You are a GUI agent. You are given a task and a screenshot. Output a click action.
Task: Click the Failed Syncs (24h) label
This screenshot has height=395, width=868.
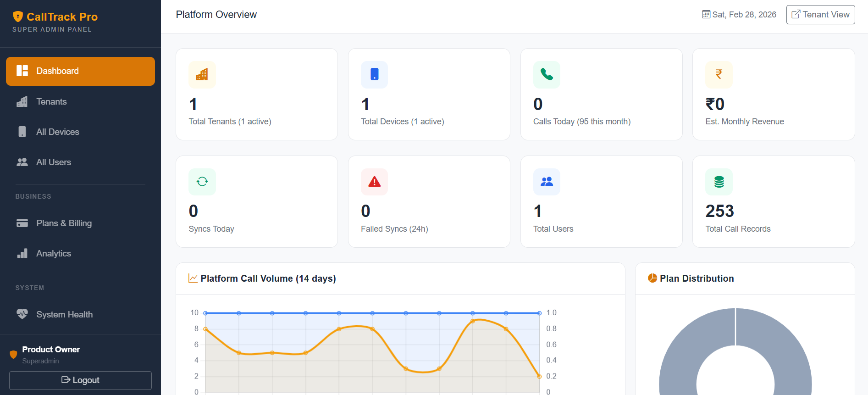coord(394,229)
